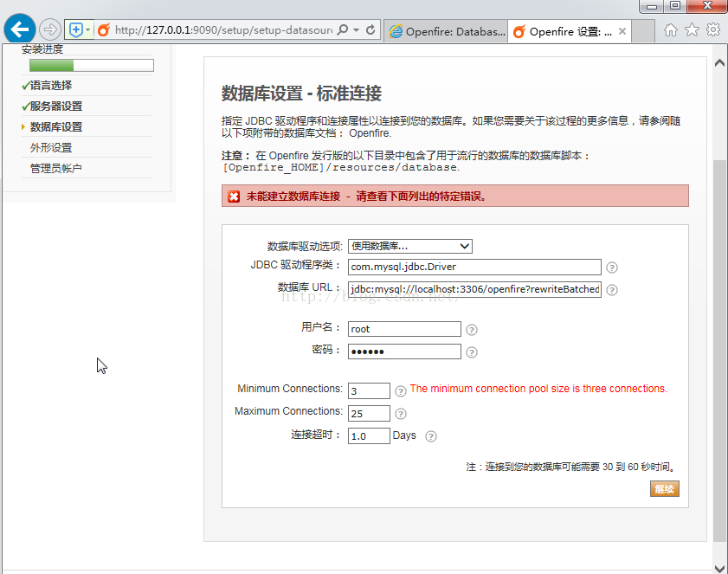Screen dimensions: 728x574
Task: Click help icon next to database URL field
Action: coord(612,290)
